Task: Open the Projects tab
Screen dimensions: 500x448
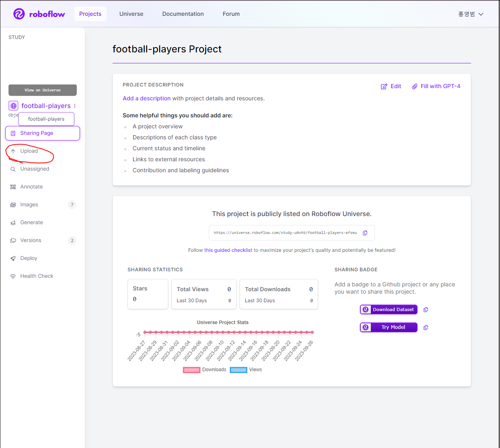Action: click(90, 14)
